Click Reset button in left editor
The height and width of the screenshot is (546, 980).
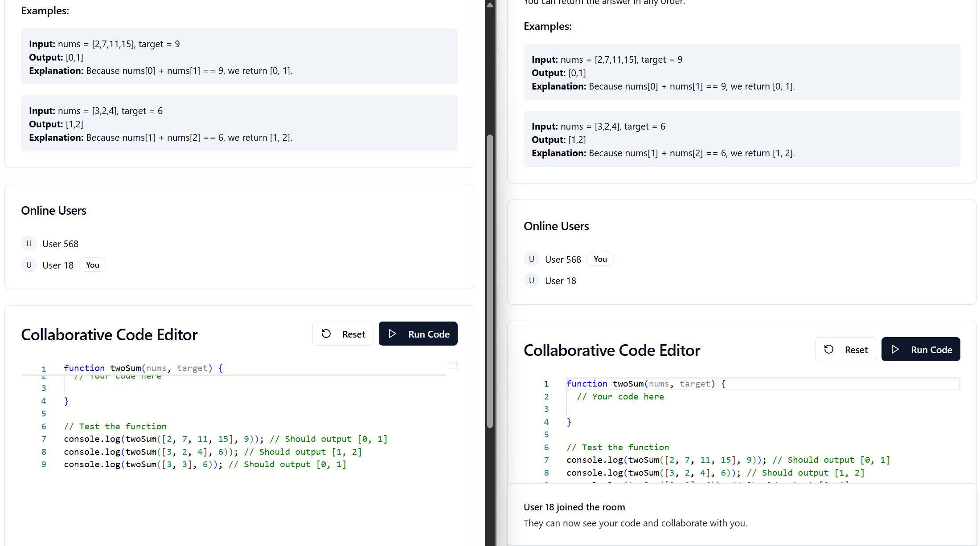pyautogui.click(x=342, y=334)
